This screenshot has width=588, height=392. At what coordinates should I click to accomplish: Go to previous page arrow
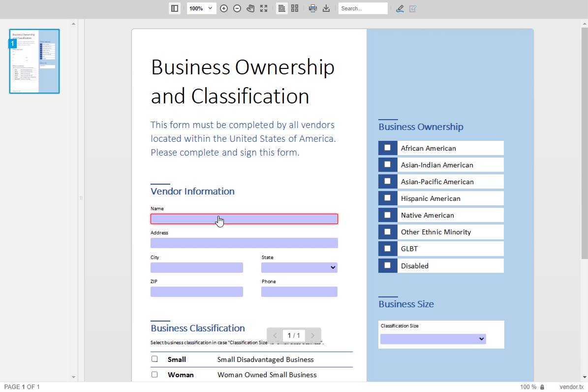coord(275,335)
